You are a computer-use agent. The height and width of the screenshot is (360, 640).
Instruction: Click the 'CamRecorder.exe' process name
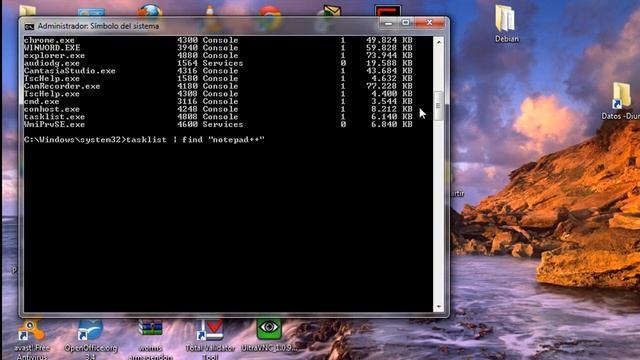[62, 86]
